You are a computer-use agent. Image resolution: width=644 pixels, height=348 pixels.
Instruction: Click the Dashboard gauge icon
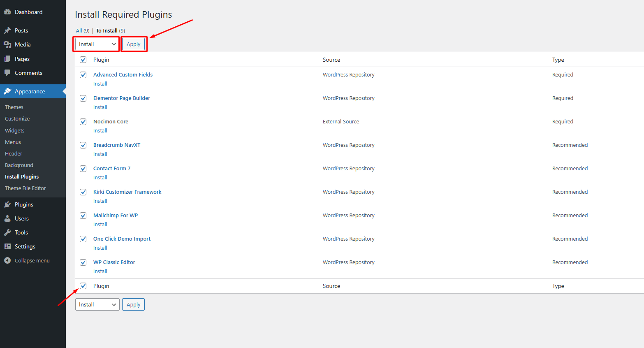tap(7, 12)
